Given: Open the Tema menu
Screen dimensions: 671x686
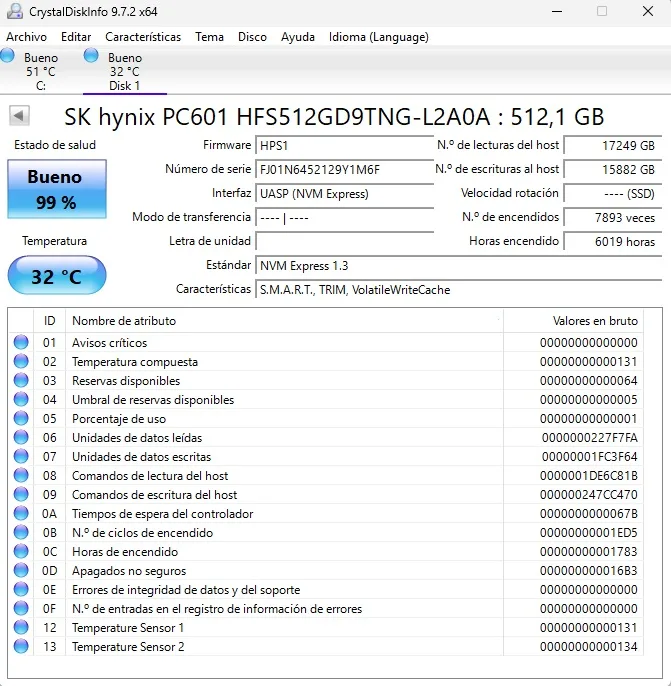Looking at the screenshot, I should coord(210,37).
